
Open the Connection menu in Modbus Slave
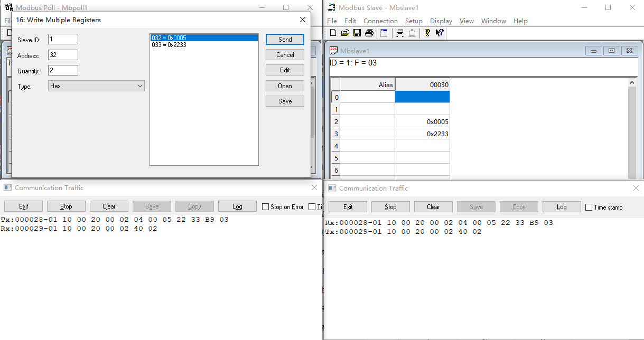coord(380,21)
